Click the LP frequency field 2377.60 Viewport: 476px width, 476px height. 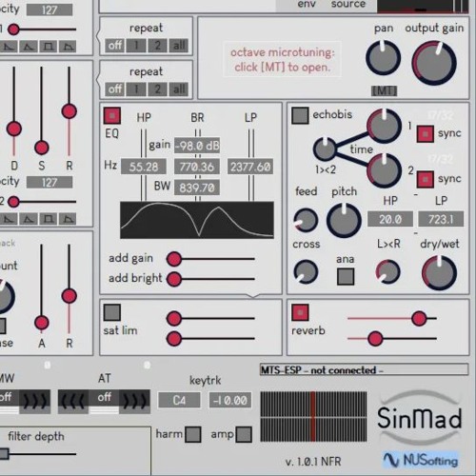[250, 167]
